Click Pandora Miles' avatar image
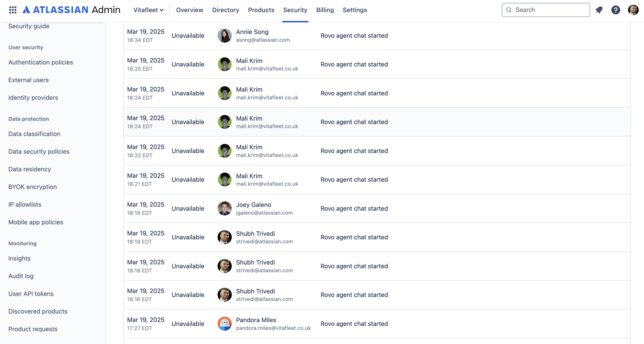This screenshot has height=344, width=644. [224, 323]
